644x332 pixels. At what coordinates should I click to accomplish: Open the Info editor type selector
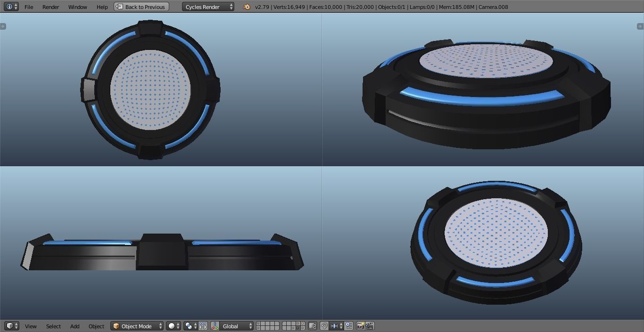tap(11, 7)
